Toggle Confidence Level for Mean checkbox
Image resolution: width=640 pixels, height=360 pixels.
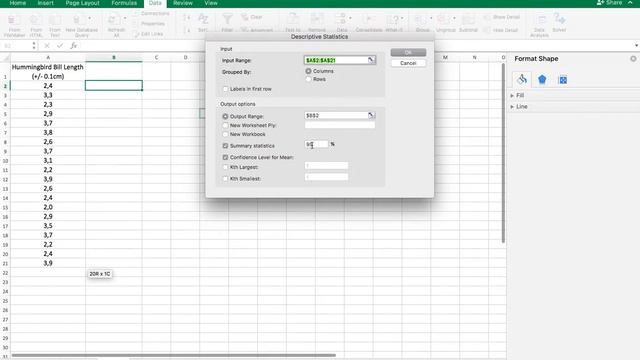225,157
